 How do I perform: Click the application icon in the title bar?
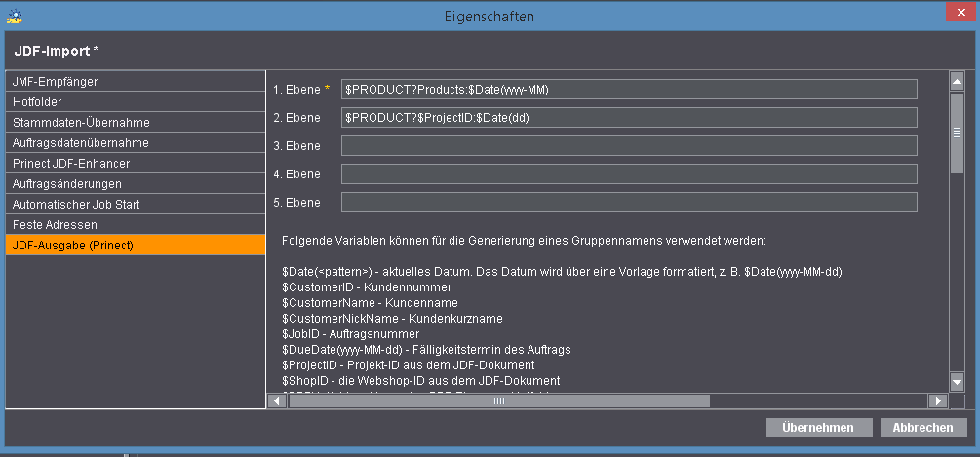[x=15, y=16]
